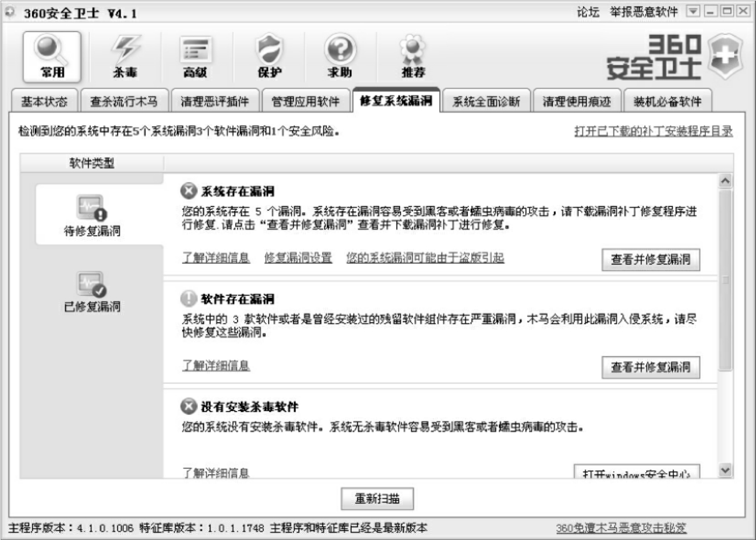Viewport: 756px width, 540px height.
Task: Switch to the 清理恶评插件 tab
Action: coord(215,101)
